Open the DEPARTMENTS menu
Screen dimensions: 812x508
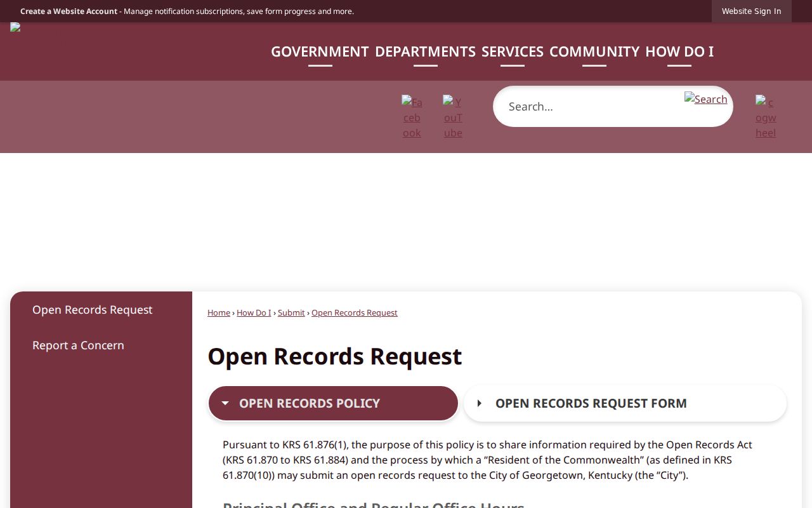[x=425, y=51]
